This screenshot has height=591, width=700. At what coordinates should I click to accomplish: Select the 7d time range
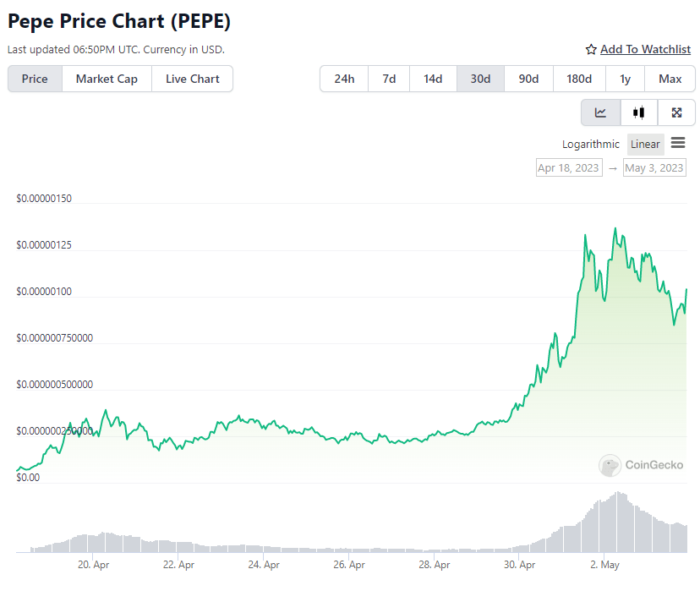pyautogui.click(x=389, y=79)
